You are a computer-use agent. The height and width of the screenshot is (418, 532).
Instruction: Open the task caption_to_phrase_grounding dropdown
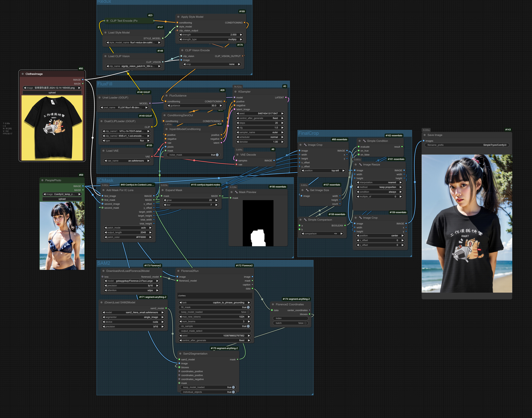point(215,303)
